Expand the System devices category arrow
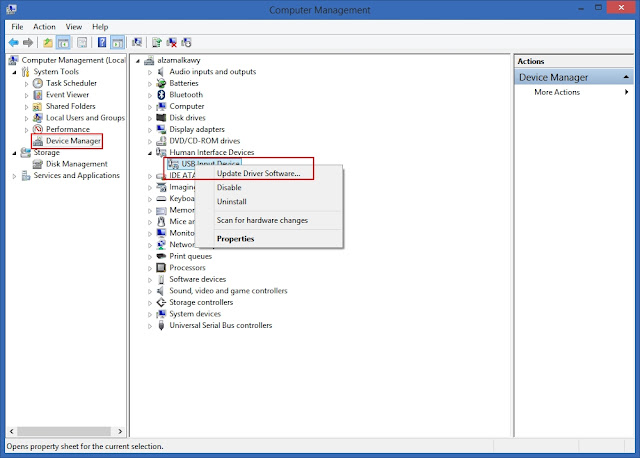640x458 pixels. click(x=150, y=314)
